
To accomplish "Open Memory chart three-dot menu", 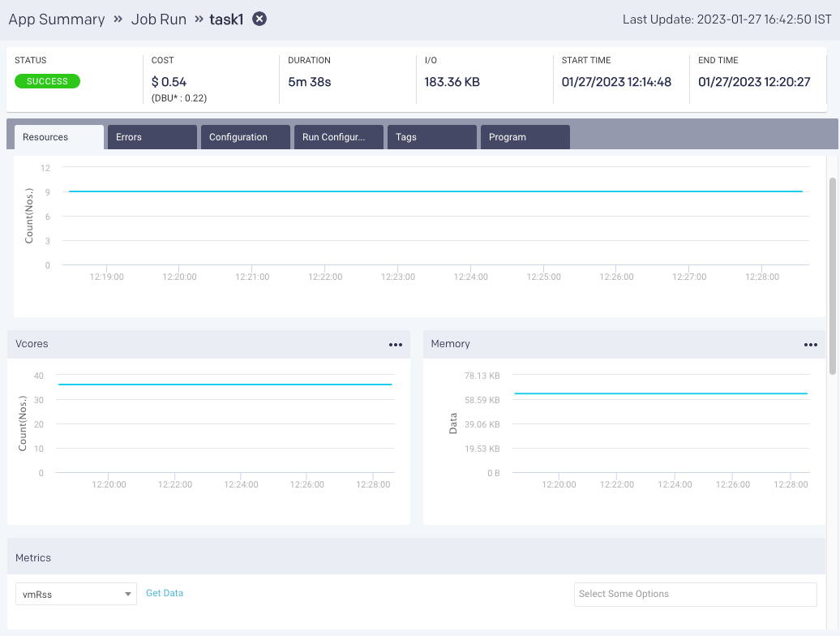I will coord(811,345).
